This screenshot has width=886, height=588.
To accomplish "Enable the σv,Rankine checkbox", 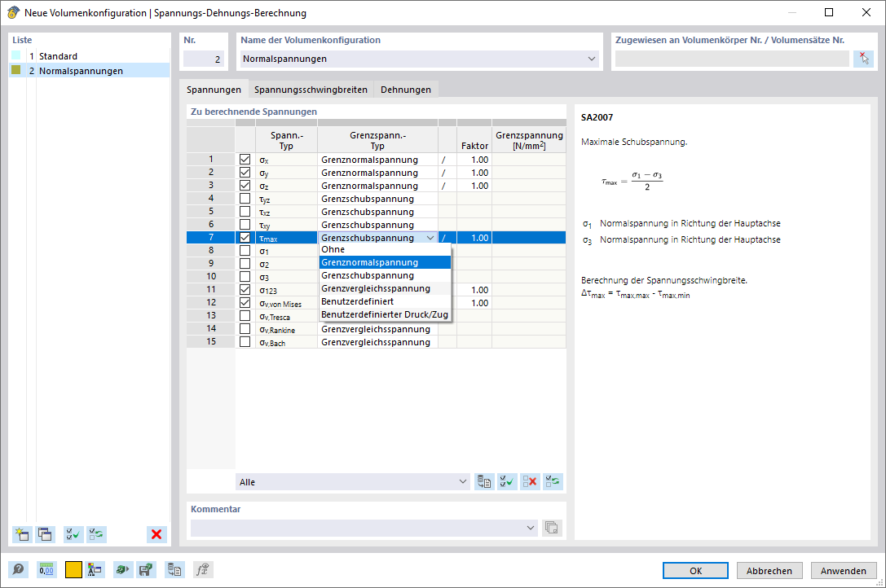I will point(245,329).
